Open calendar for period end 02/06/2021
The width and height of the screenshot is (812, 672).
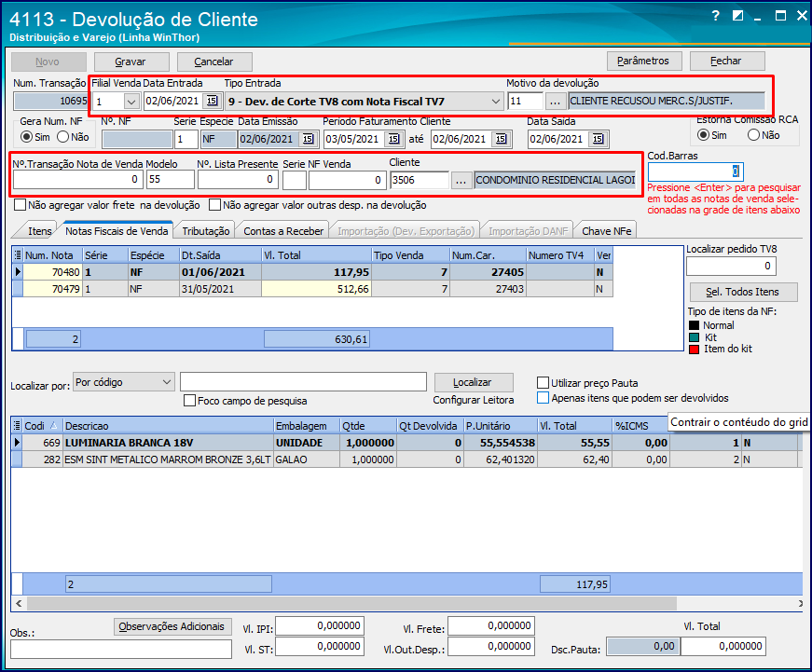pyautogui.click(x=502, y=139)
